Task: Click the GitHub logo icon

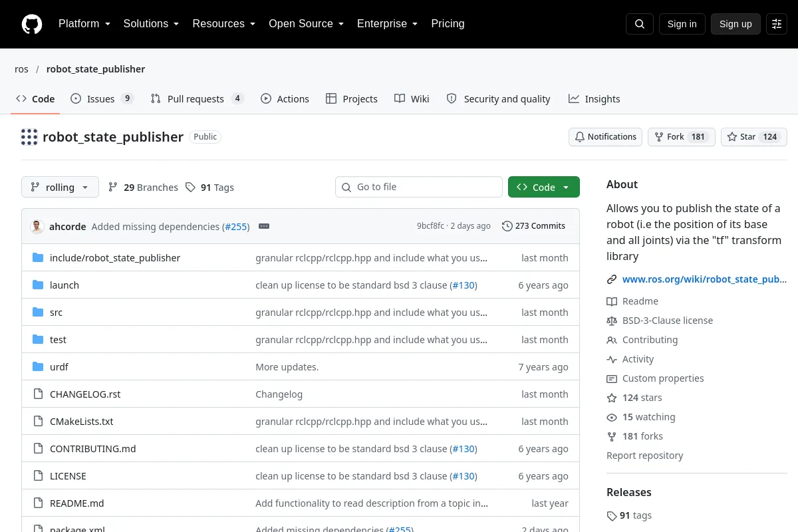Action: [x=32, y=24]
